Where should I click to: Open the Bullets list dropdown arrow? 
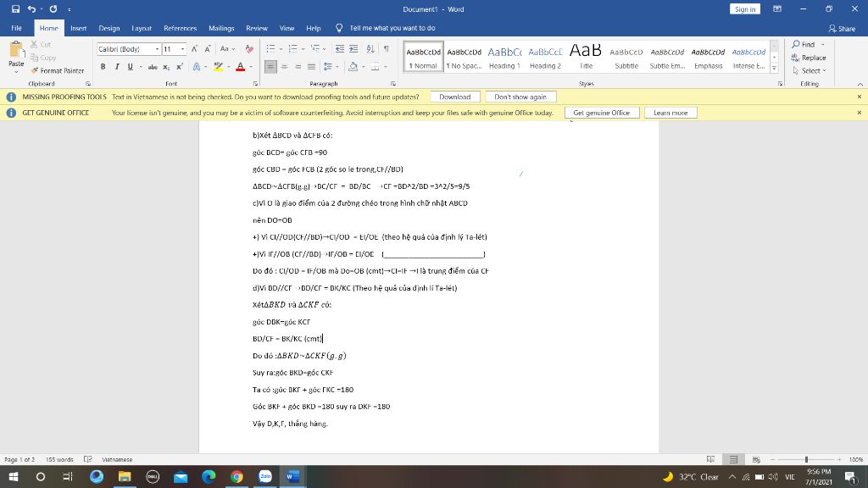tap(281, 49)
